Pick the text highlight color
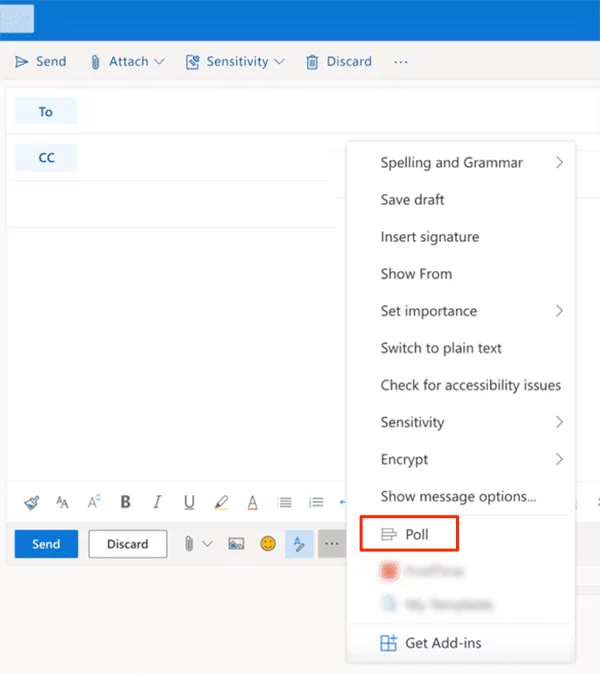 (220, 502)
